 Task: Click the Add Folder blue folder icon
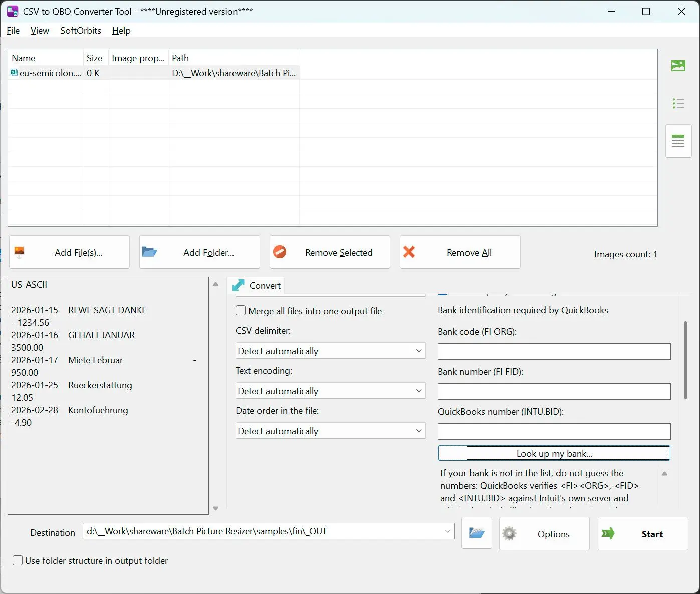point(149,252)
